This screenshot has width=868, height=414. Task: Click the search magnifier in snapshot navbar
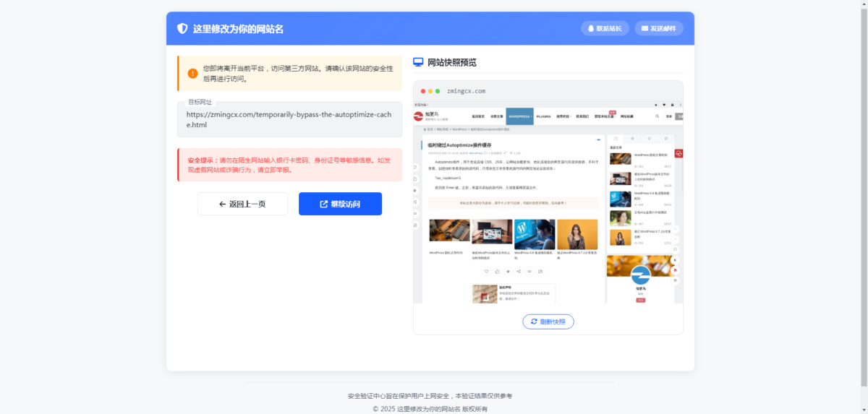click(x=657, y=116)
